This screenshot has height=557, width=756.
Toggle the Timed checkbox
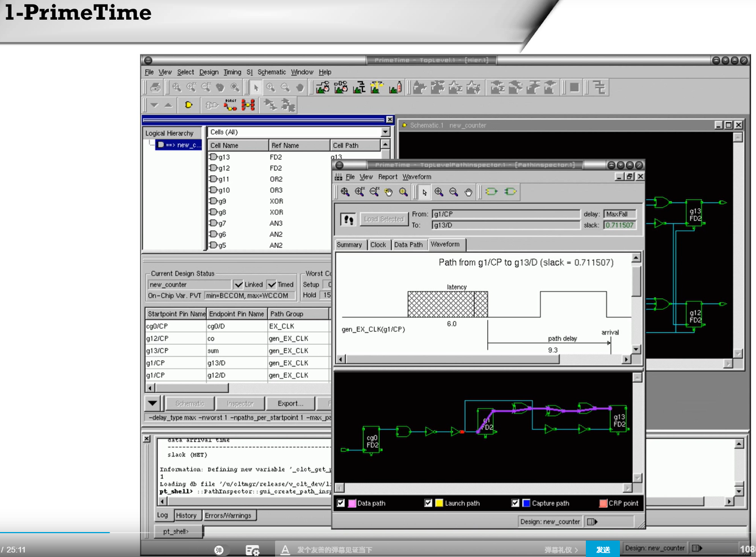point(272,285)
